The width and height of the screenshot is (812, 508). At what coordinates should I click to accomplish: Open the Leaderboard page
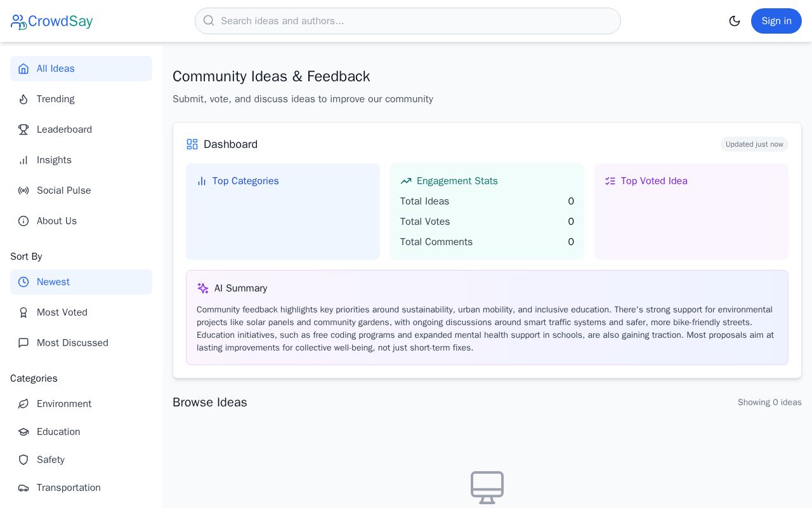(81, 130)
